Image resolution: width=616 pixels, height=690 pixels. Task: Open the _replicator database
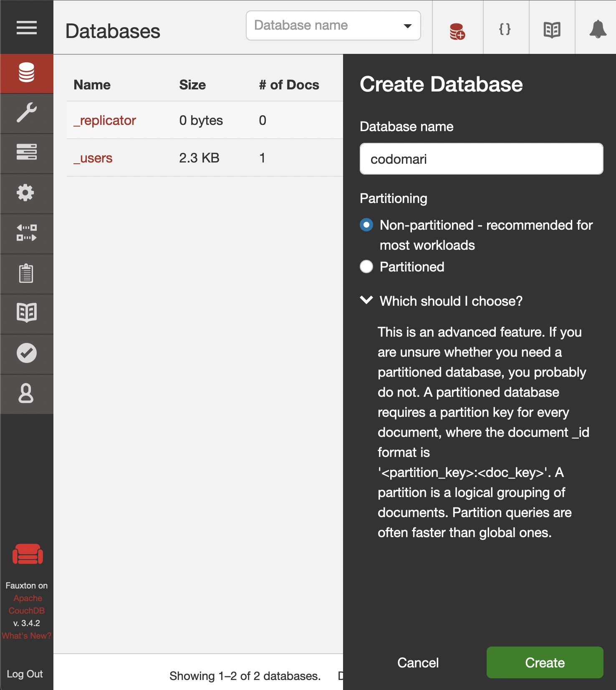pos(105,120)
